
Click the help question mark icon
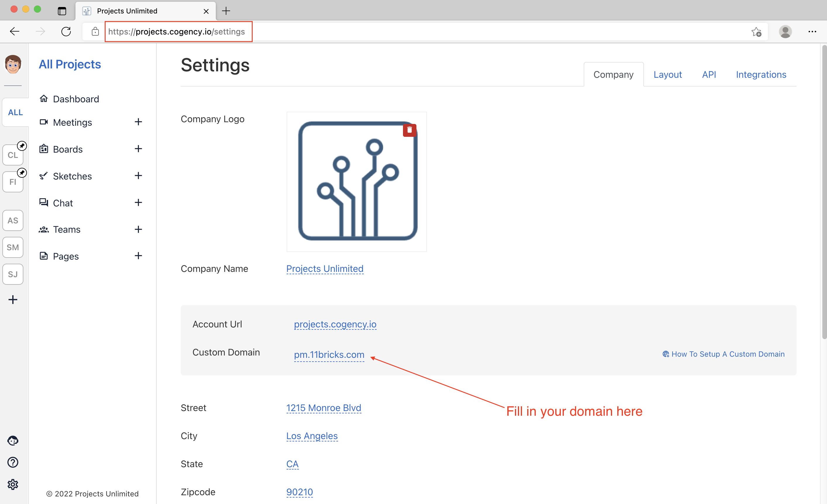[x=13, y=462]
